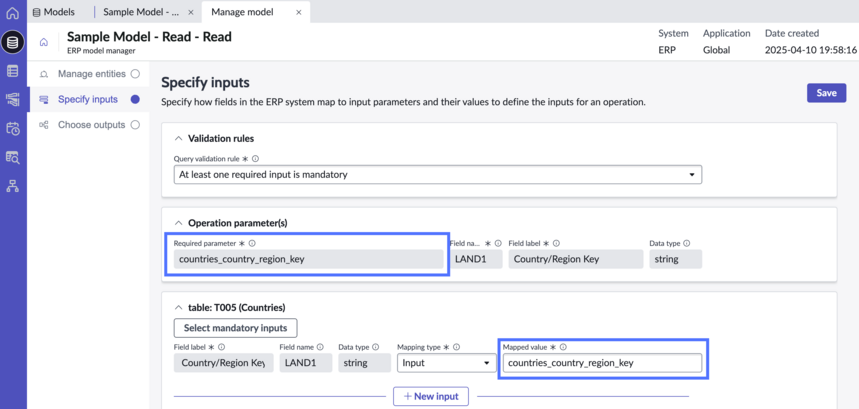Open the data flow sidebar icon
Viewport: 859px width, 409px height.
(12, 99)
